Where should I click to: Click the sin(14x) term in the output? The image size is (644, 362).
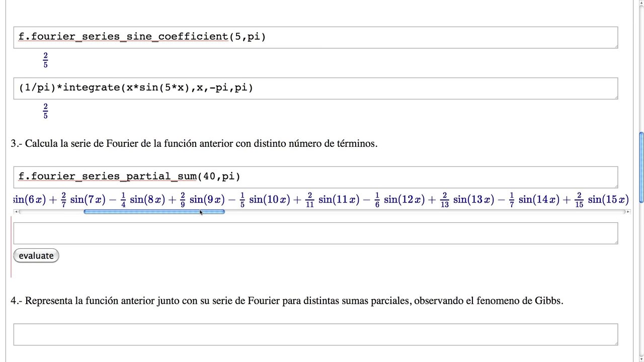click(539, 200)
